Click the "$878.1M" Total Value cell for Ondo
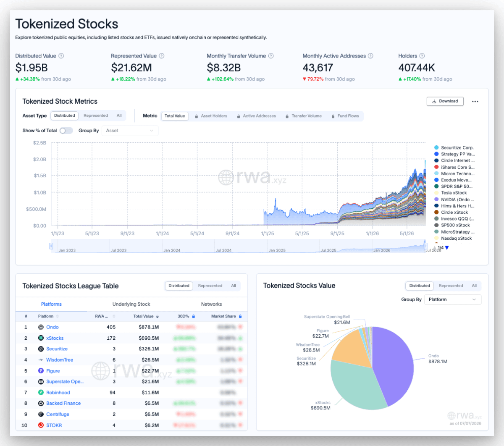This screenshot has width=504, height=446. [x=149, y=327]
